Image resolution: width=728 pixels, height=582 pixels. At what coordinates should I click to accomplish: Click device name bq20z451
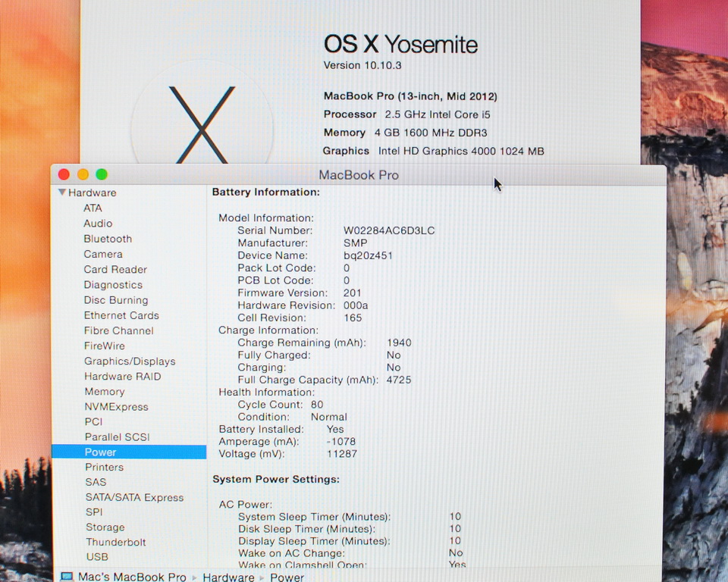[x=369, y=255]
